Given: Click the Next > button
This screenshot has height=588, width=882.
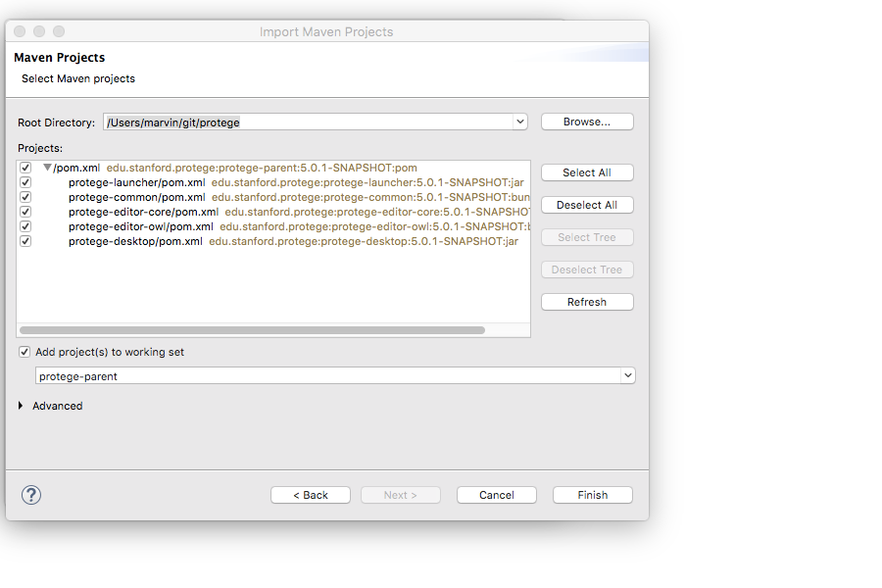Looking at the screenshot, I should pos(401,495).
